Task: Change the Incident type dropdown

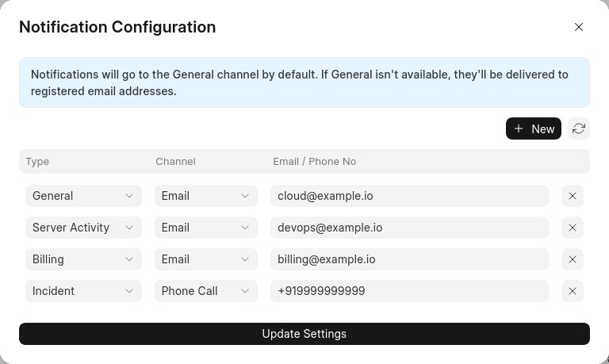Action: coord(83,291)
